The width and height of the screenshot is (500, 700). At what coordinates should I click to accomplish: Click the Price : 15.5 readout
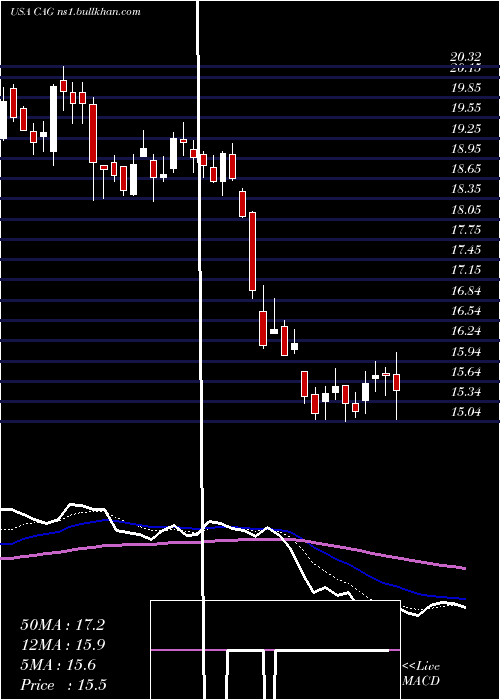[x=63, y=685]
